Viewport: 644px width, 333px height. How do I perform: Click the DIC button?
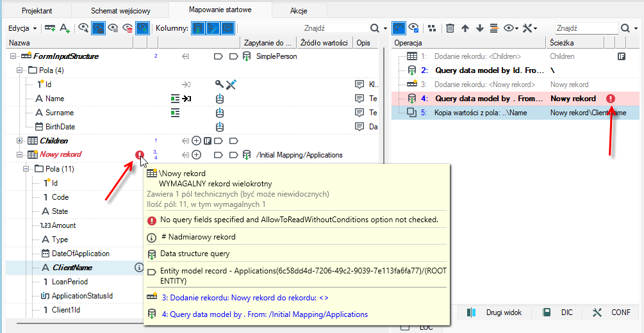(x=558, y=313)
